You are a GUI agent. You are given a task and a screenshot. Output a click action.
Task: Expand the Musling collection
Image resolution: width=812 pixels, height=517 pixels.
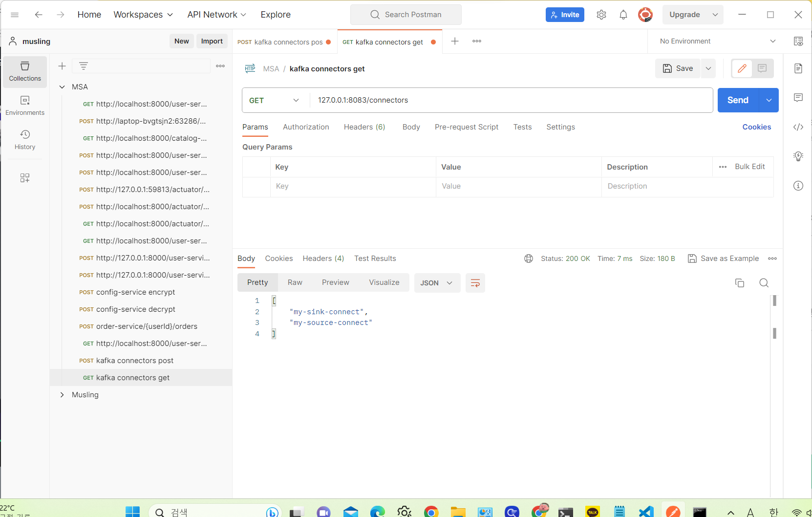62,395
